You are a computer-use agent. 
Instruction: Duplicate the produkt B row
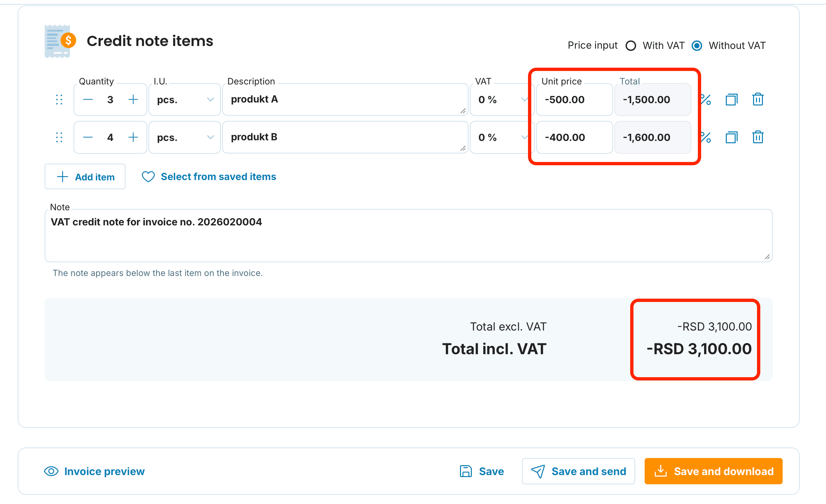[731, 137]
